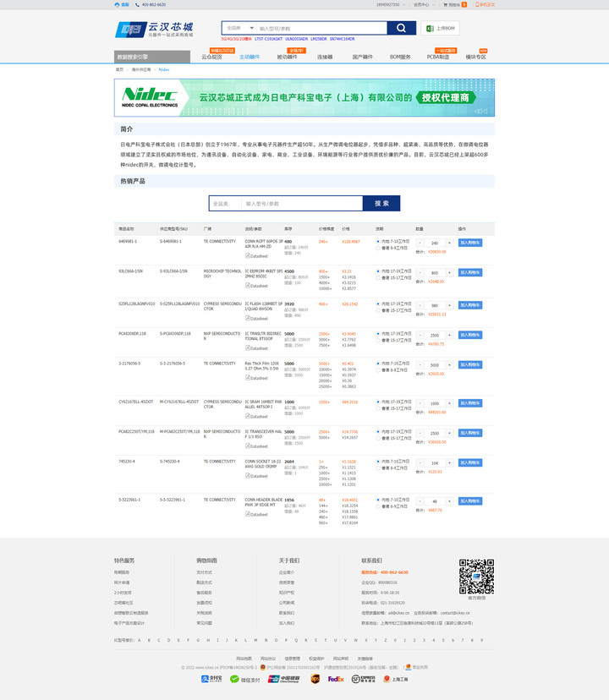Click the FedEx logo in footer
The image size is (609, 700).
pyautogui.click(x=336, y=679)
